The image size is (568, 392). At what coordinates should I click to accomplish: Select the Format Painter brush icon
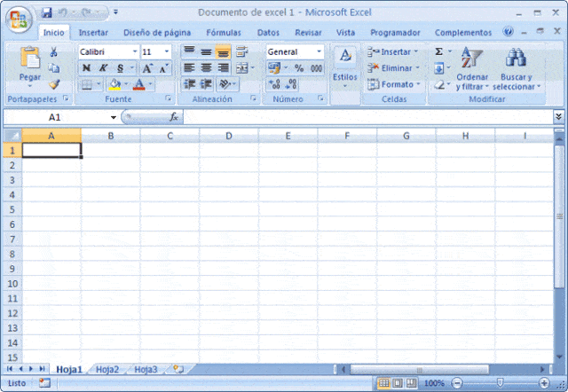click(54, 84)
